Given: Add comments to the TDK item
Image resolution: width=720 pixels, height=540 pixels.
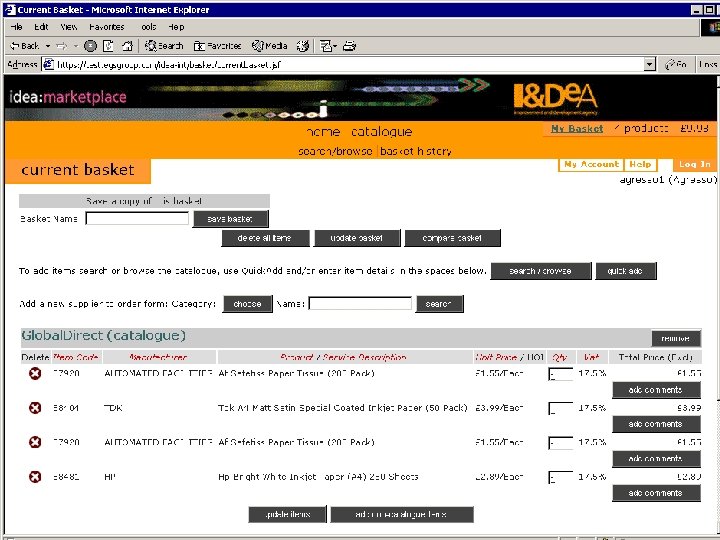Looking at the screenshot, I should (656, 424).
